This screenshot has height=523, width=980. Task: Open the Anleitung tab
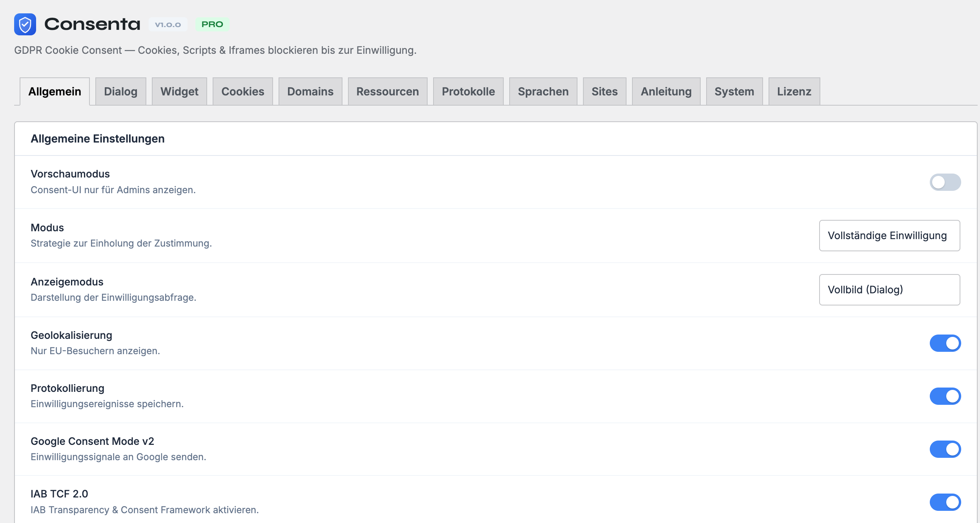click(x=666, y=91)
